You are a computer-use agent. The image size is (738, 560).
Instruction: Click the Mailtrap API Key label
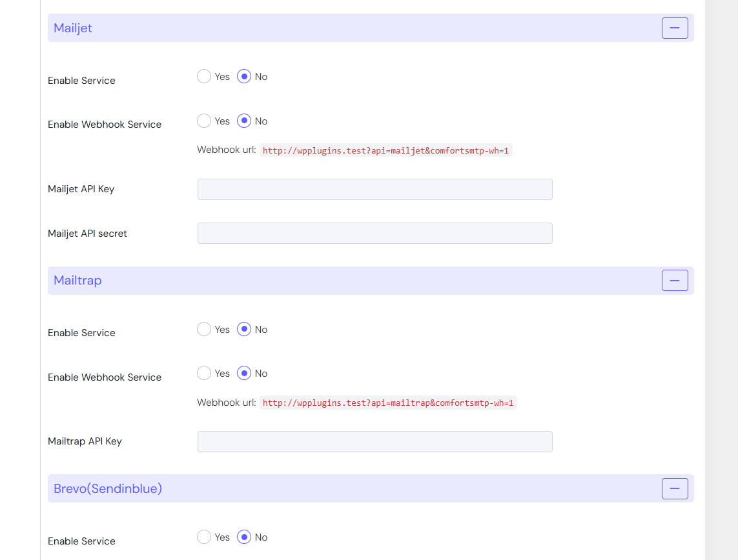(x=85, y=441)
